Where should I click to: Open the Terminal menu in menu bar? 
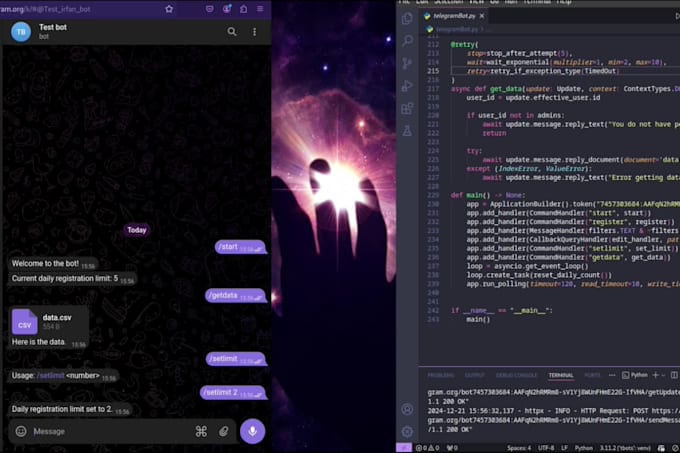click(536, 2)
